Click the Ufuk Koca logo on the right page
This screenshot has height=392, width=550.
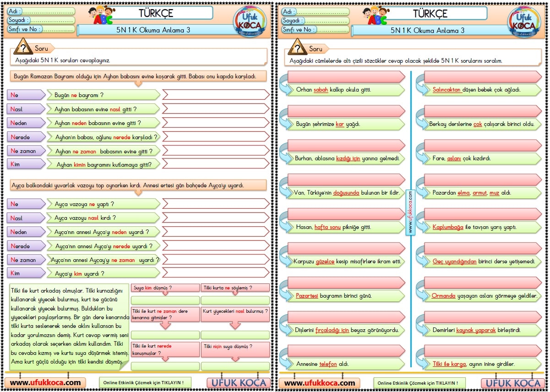coord(524,21)
